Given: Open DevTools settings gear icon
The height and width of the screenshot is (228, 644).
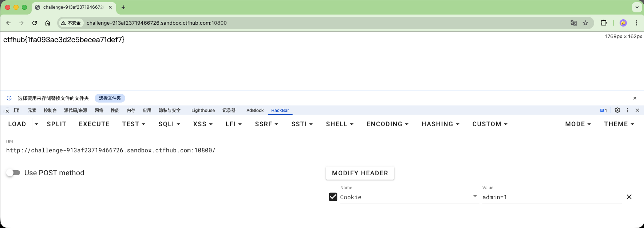Looking at the screenshot, I should point(617,110).
